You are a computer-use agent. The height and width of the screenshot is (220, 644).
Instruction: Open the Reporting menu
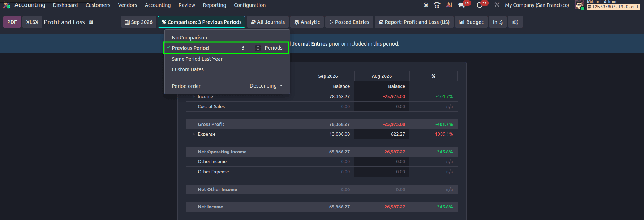[214, 5]
